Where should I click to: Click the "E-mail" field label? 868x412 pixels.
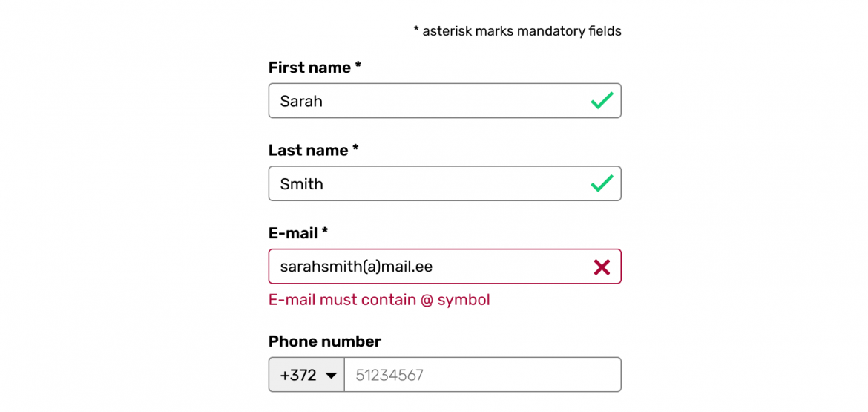click(293, 233)
